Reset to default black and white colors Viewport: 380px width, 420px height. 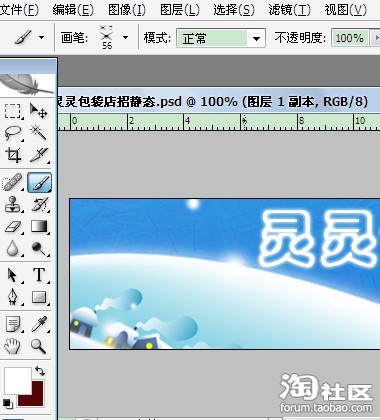click(x=8, y=403)
